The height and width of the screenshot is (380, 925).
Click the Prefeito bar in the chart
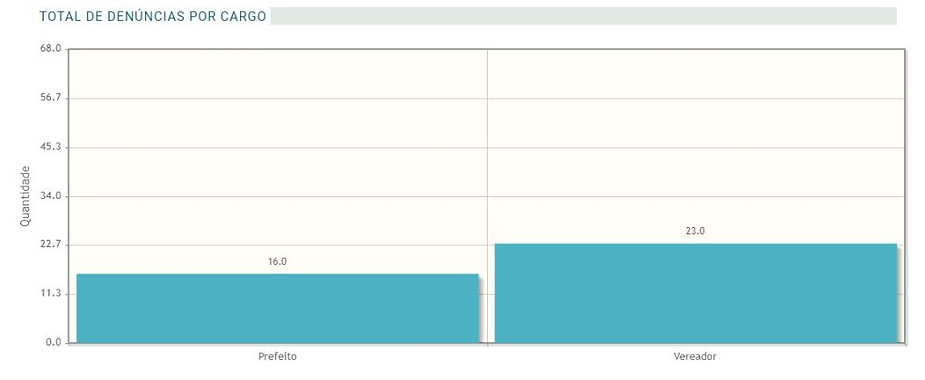277,308
